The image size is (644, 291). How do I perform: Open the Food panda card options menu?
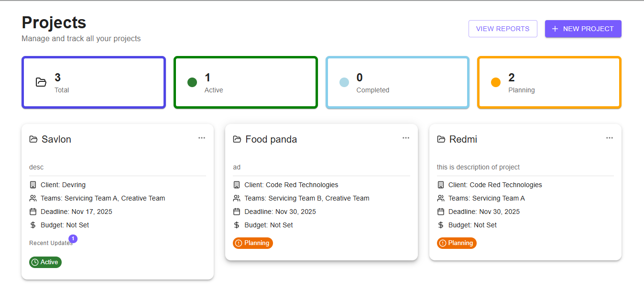coord(406,138)
